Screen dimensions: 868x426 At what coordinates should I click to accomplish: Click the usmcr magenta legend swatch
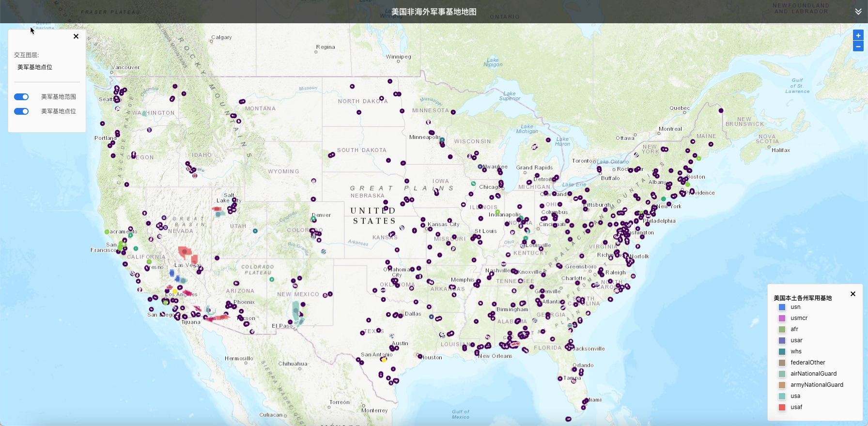click(782, 318)
